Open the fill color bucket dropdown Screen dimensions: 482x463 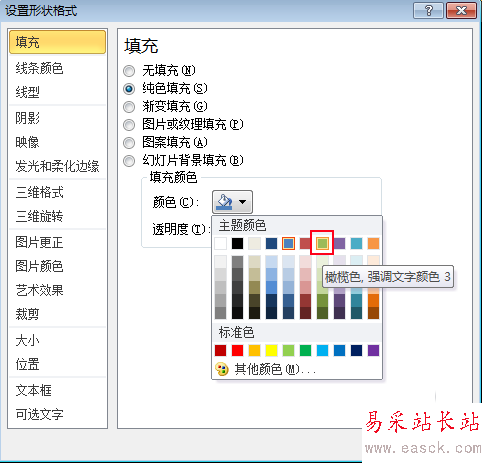(x=232, y=202)
